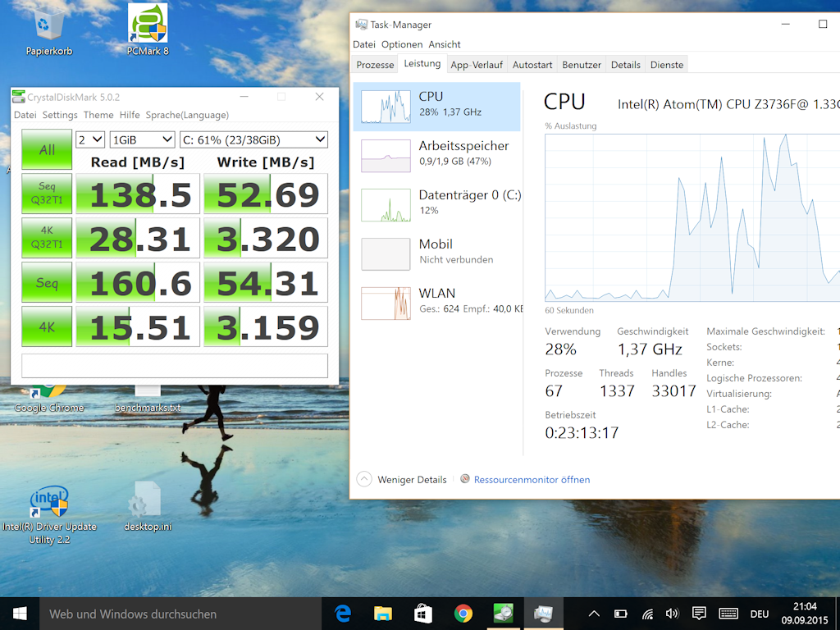Open the Intel Driver Update Utility shortcut
840x630 pixels.
click(x=48, y=515)
